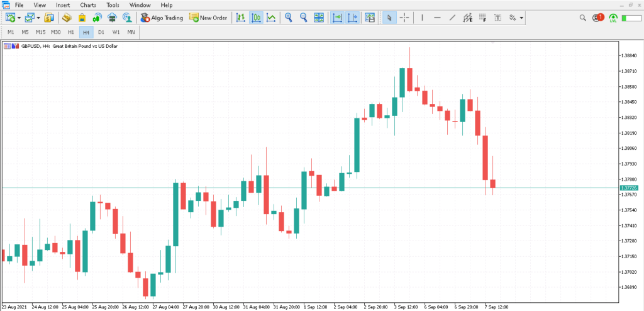The image size is (644, 311).
Task: Open the copy-trading signal person icon
Action: click(127, 18)
